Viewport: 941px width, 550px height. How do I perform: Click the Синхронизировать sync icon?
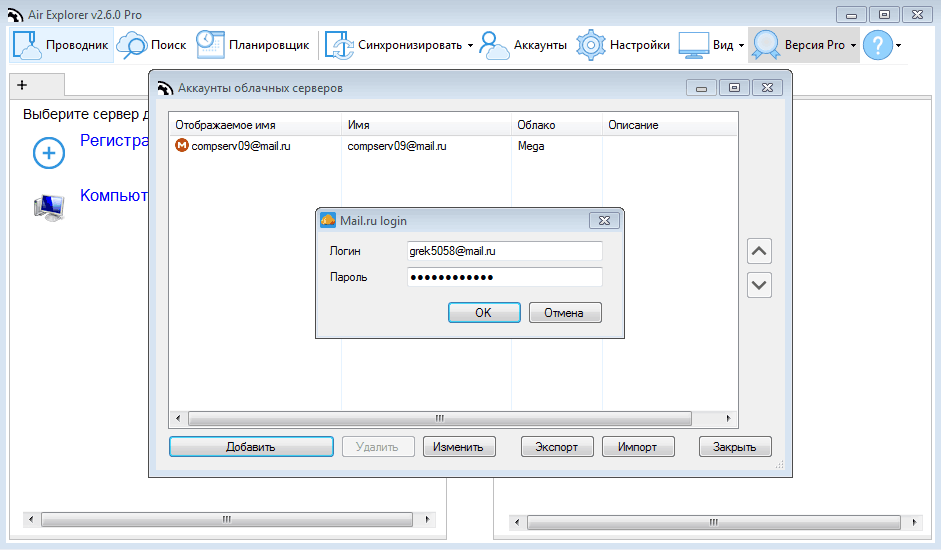click(339, 45)
